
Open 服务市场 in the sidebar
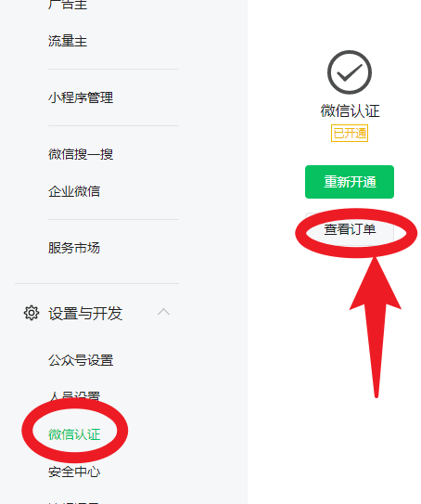click(74, 248)
